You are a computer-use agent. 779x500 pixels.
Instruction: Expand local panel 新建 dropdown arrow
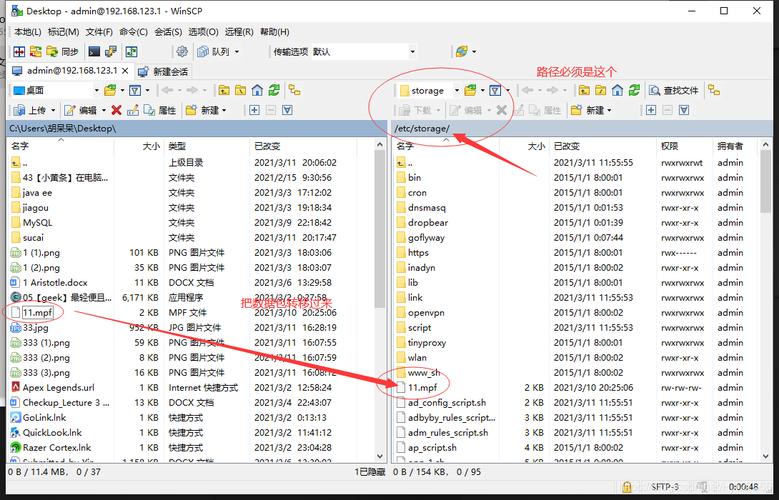pos(224,110)
